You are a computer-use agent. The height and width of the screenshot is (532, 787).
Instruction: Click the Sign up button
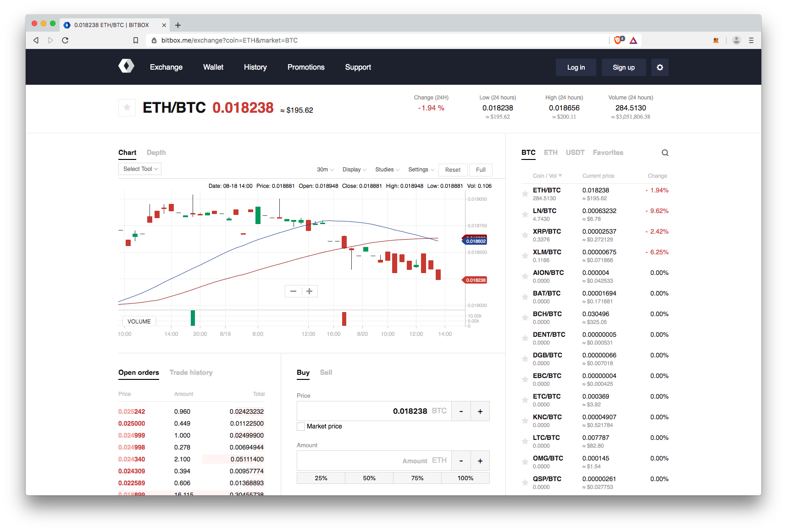(624, 67)
